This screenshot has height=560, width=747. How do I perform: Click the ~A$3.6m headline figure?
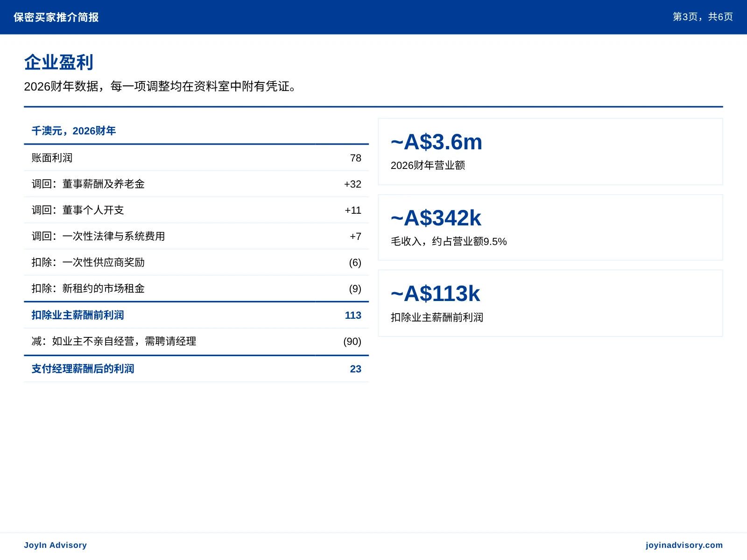(437, 142)
